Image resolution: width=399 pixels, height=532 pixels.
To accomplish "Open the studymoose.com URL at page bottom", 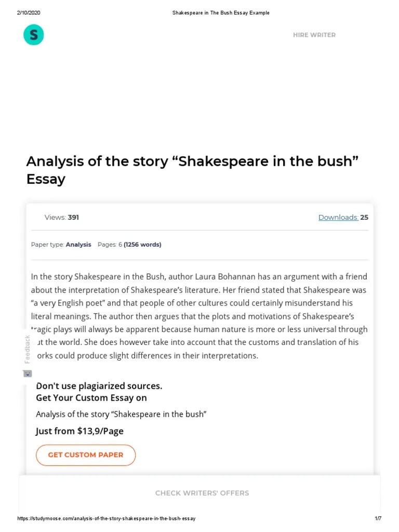I will point(106,518).
